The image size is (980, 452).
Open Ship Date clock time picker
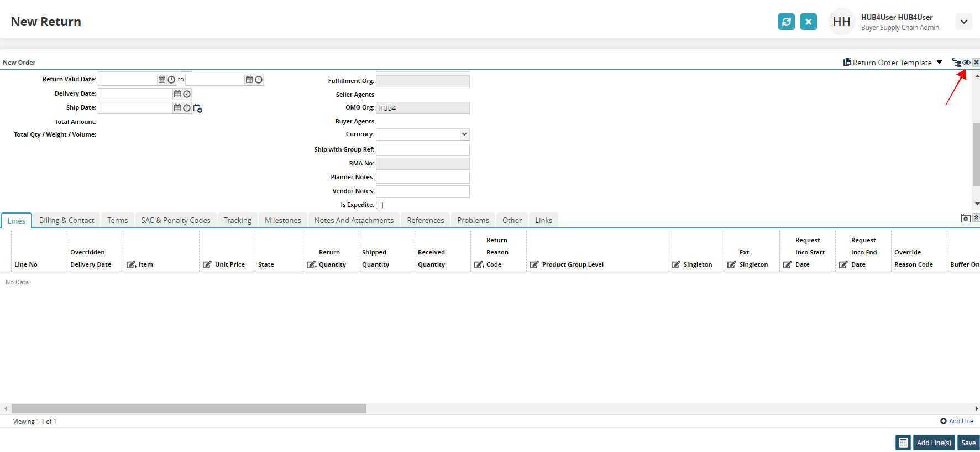point(187,108)
